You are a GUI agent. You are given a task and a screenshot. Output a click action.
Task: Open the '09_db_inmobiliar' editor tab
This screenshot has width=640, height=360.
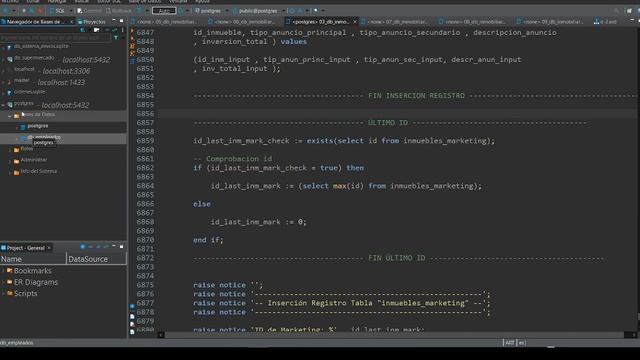coord(549,22)
